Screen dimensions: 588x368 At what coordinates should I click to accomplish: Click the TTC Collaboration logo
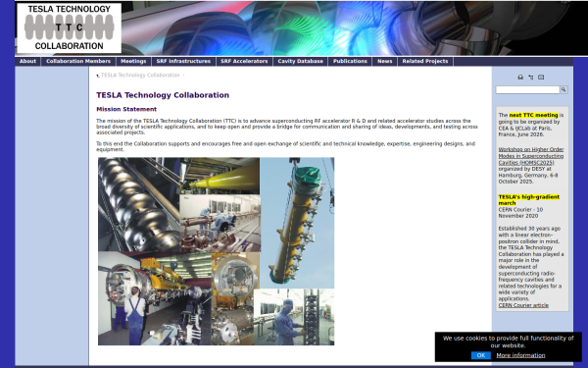[x=69, y=27]
